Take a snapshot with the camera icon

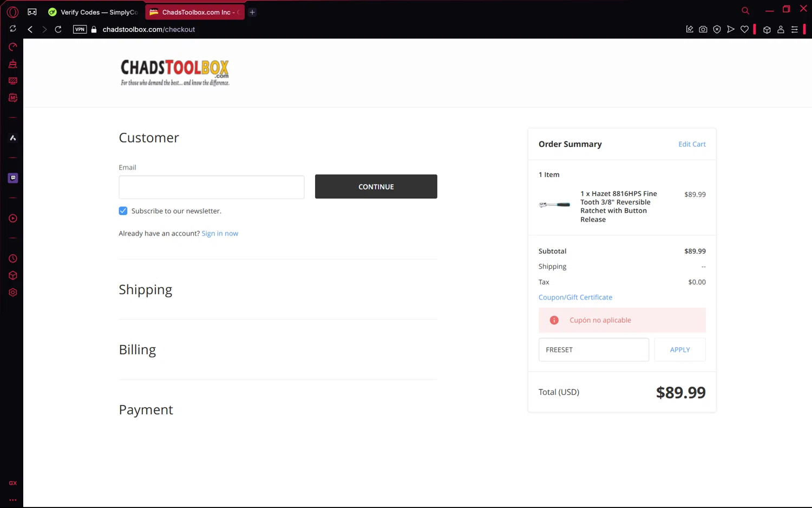[703, 29]
